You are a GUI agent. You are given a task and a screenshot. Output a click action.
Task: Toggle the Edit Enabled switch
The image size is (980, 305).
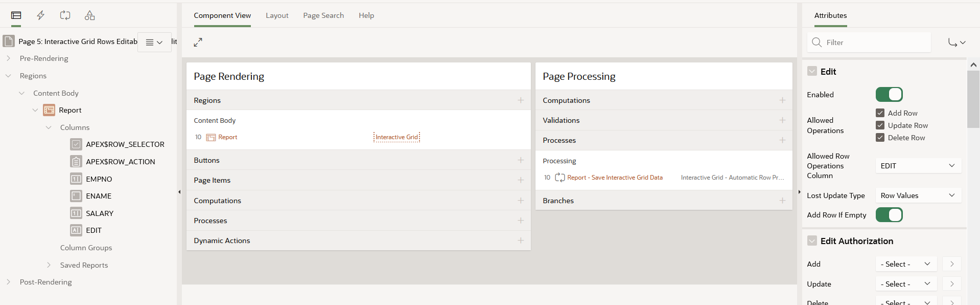(889, 95)
